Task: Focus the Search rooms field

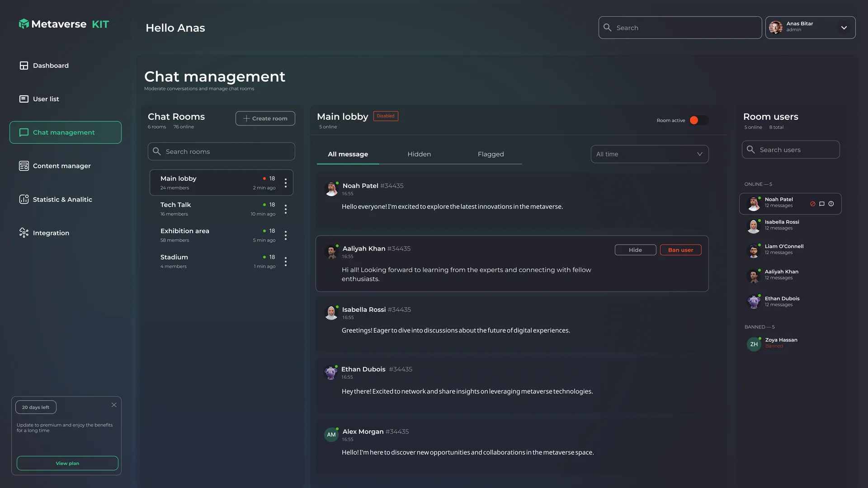Action: pos(222,151)
